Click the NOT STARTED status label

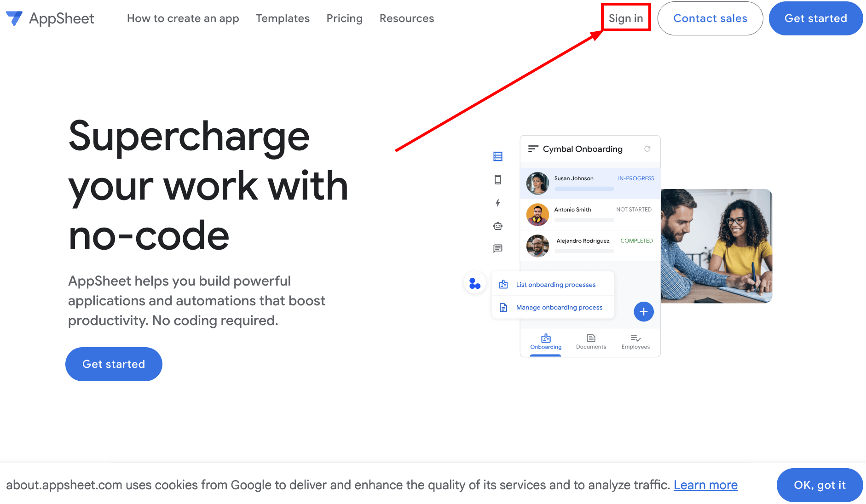coord(634,210)
